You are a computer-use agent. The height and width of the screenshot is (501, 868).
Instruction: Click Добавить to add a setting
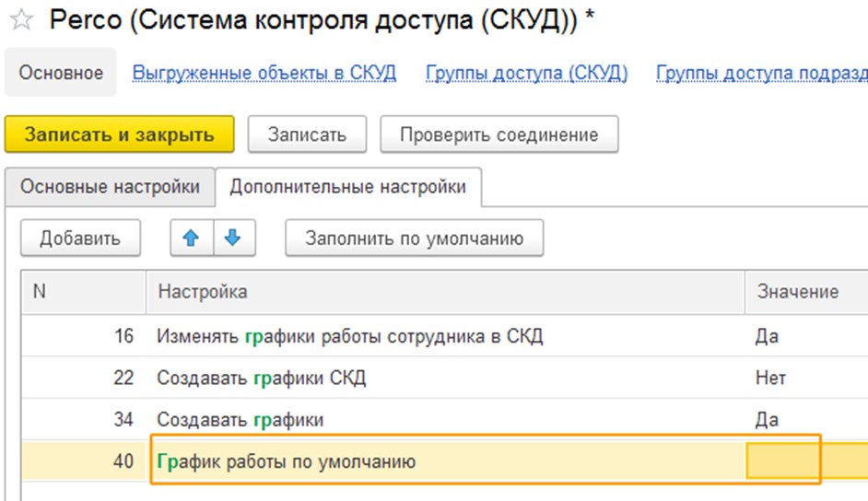[x=80, y=239]
